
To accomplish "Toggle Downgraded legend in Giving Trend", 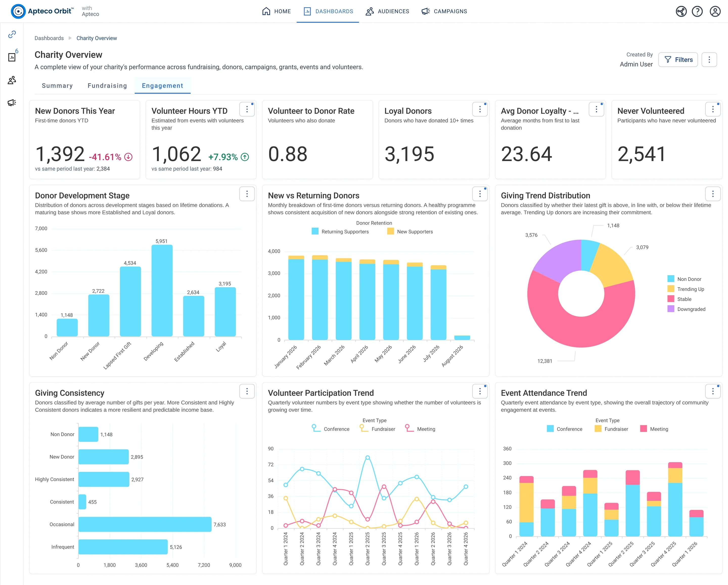I will coord(686,309).
